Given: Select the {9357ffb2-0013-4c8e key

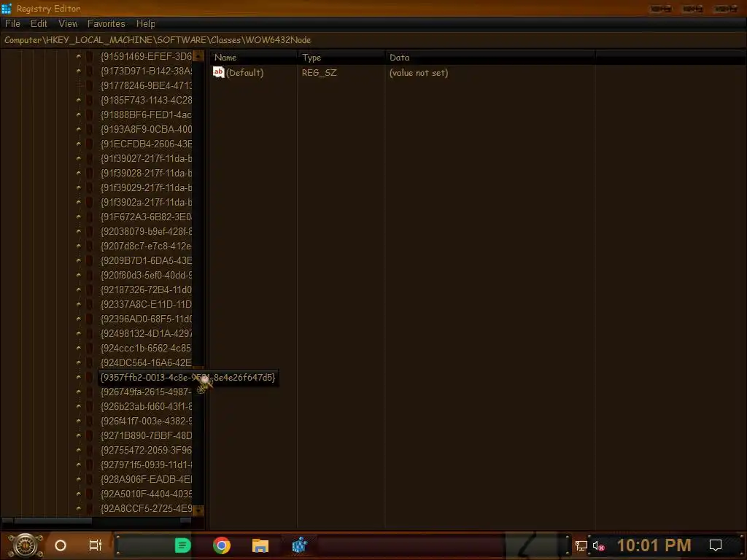Looking at the screenshot, I should click(x=187, y=378).
